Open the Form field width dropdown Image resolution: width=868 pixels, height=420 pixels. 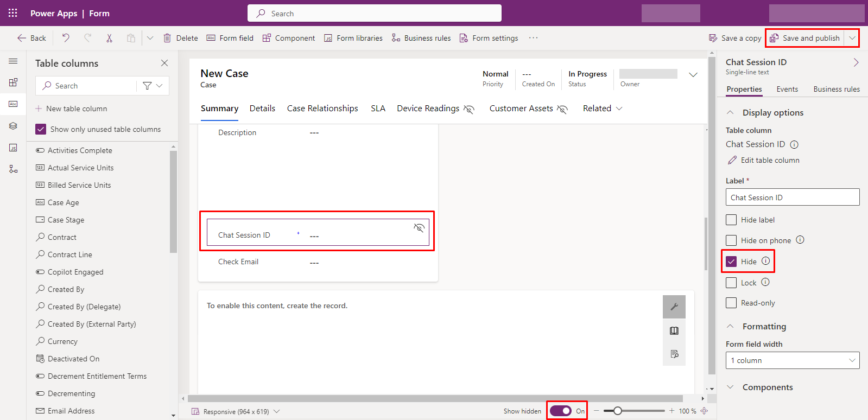[x=793, y=360]
